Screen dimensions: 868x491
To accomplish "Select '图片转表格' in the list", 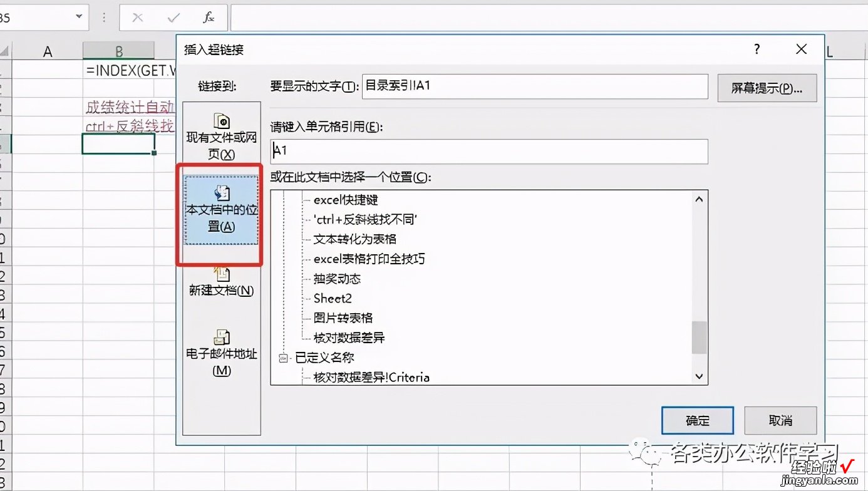I will coord(343,318).
